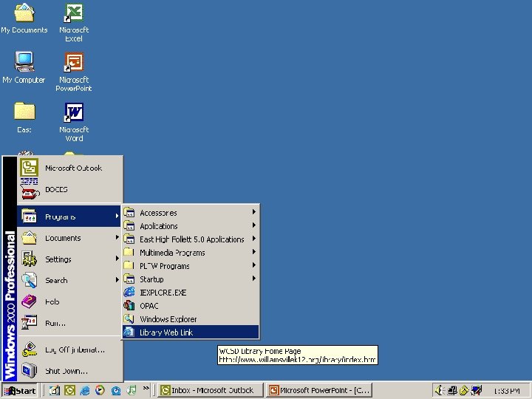This screenshot has width=532, height=399.
Task: Click the checkered monitor icon in system tray
Action: tap(477, 391)
